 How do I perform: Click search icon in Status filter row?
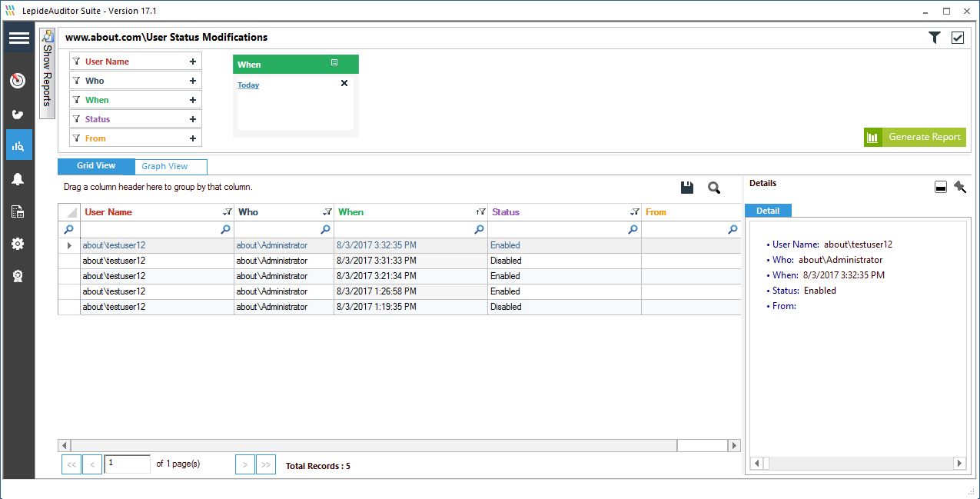[x=633, y=229]
